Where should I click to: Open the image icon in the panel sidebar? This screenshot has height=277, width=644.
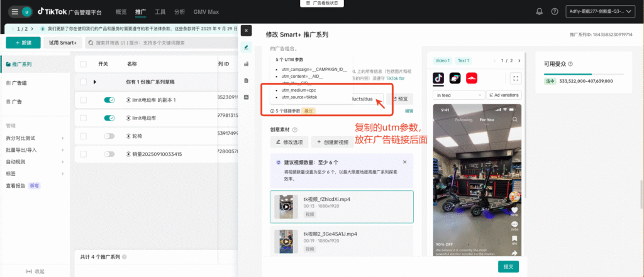(x=246, y=97)
